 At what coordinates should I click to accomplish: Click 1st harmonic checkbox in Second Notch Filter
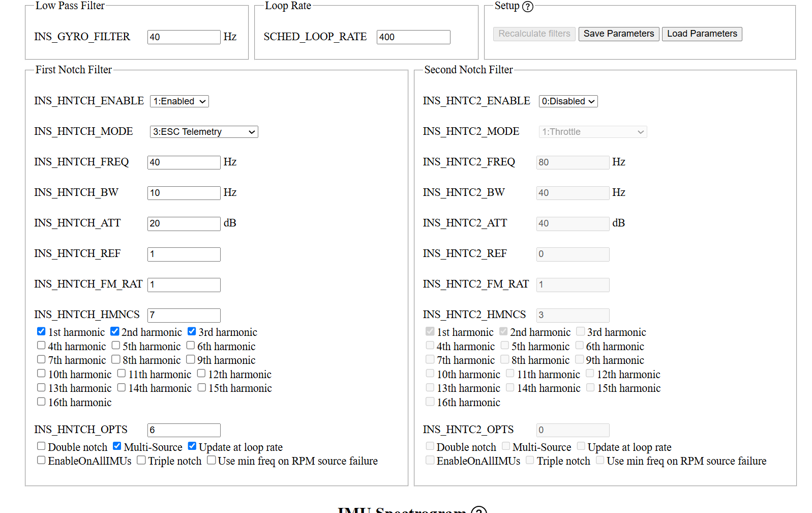coord(430,331)
